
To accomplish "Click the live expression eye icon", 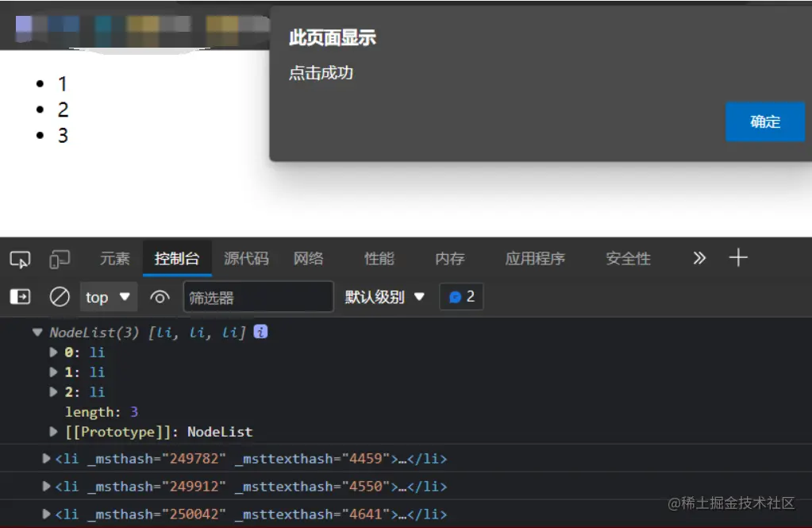I will coord(160,298).
